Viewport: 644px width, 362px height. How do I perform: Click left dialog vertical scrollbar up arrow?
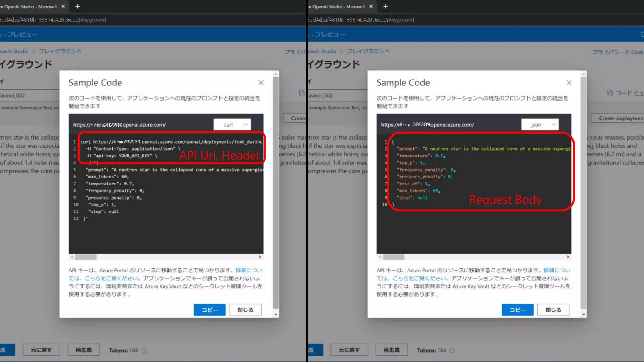click(x=276, y=74)
